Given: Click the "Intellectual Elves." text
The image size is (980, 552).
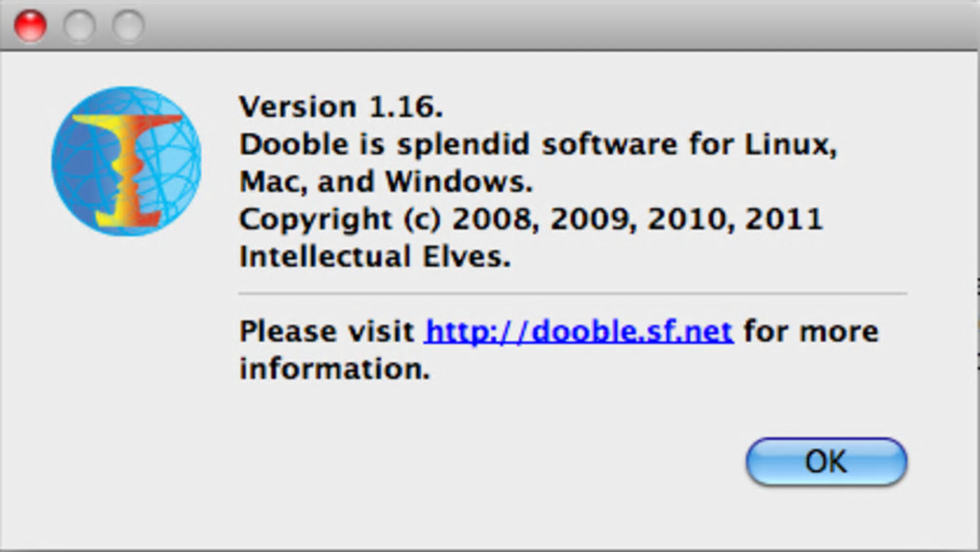Looking at the screenshot, I should click(375, 256).
